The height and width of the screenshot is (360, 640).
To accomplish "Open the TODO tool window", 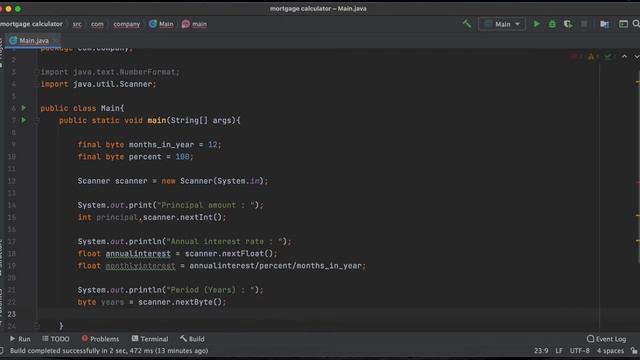I will tap(56, 339).
